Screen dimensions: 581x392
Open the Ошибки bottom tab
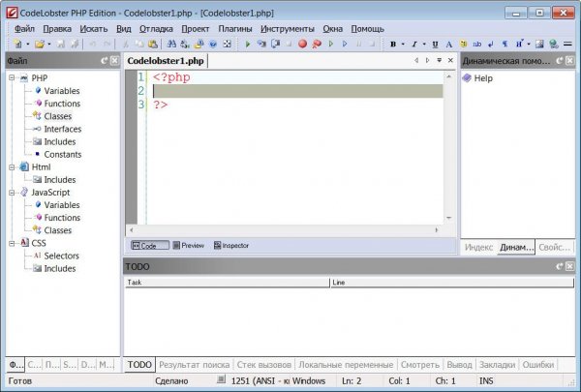pos(538,365)
